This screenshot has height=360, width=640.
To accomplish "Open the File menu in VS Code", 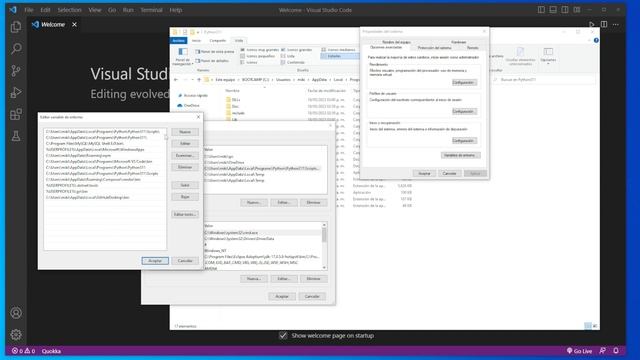I will pos(29,10).
